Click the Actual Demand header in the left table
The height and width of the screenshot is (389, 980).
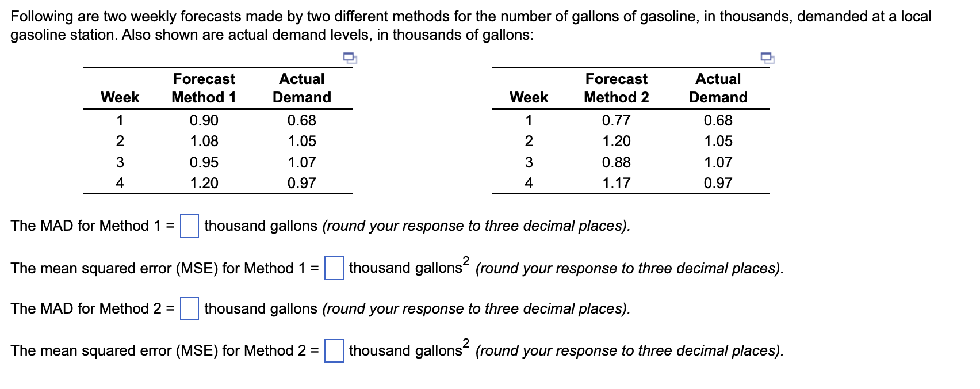[x=302, y=88]
